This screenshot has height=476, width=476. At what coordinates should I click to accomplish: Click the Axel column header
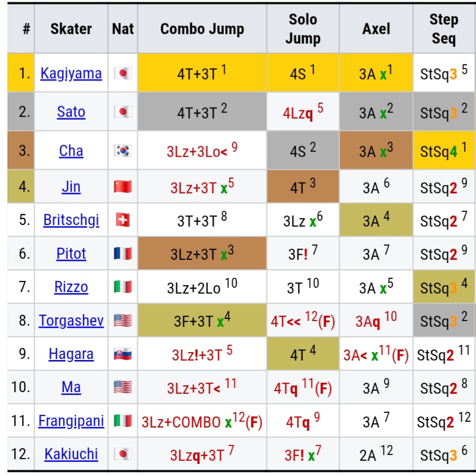pyautogui.click(x=376, y=29)
